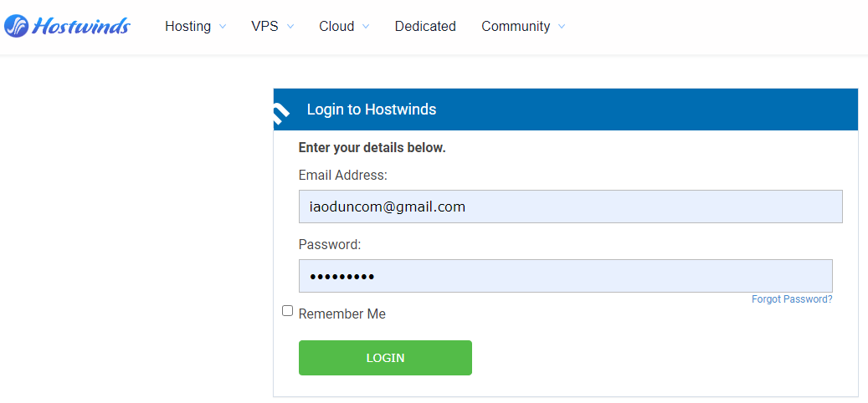Screen dimensions: 868x403
Task: Click the Login to Hostwinds header title
Action: coord(372,110)
